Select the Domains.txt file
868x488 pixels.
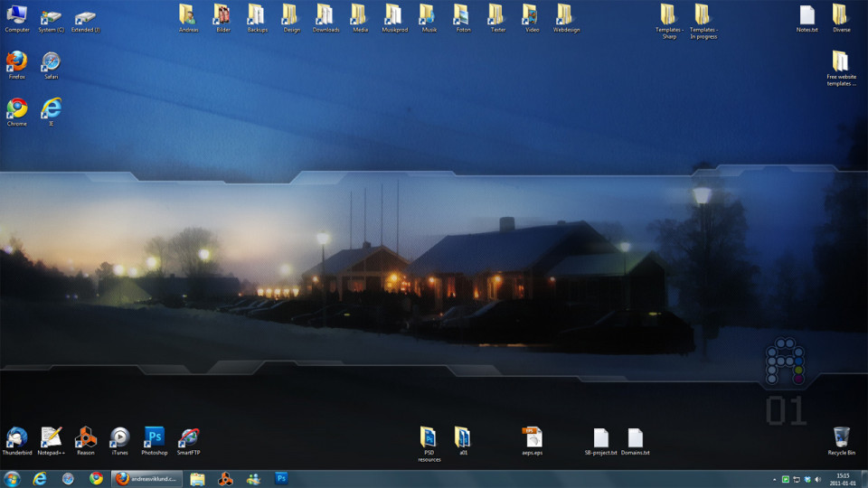(x=635, y=441)
